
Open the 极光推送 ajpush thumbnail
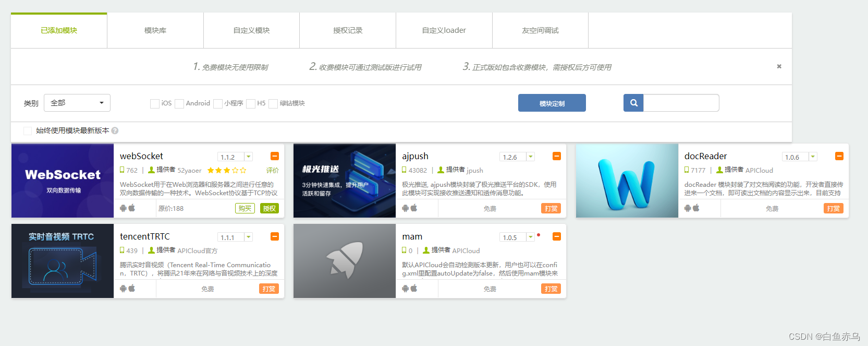345,181
